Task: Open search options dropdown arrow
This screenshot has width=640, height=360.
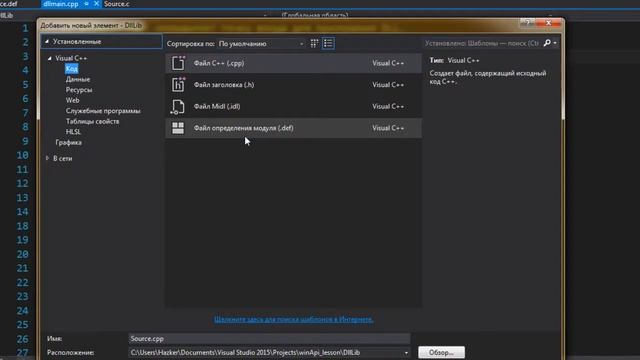Action: tap(555, 43)
